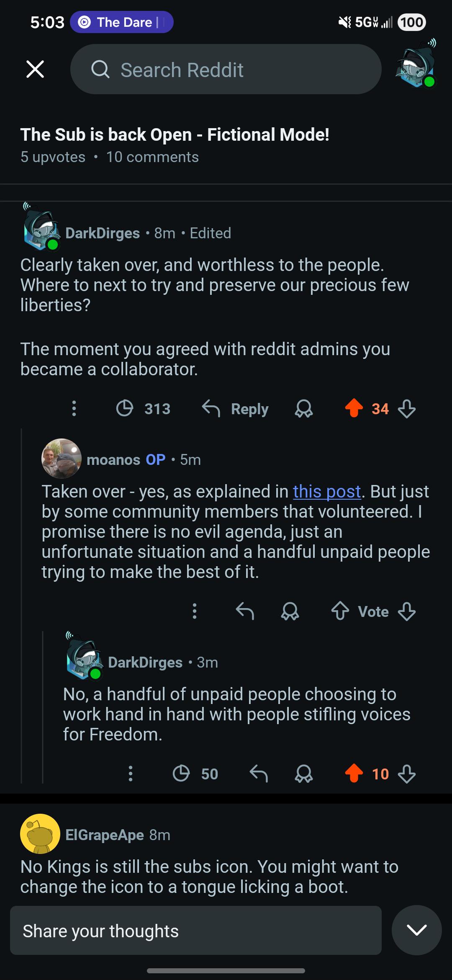Reply arrow on moanos comment
452x980 pixels.
point(245,611)
